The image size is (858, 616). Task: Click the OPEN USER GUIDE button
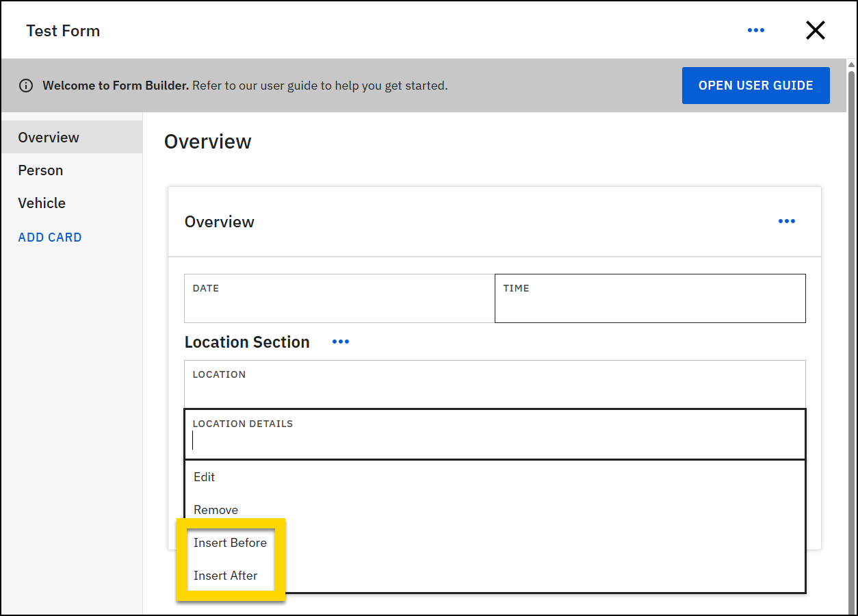click(x=755, y=85)
